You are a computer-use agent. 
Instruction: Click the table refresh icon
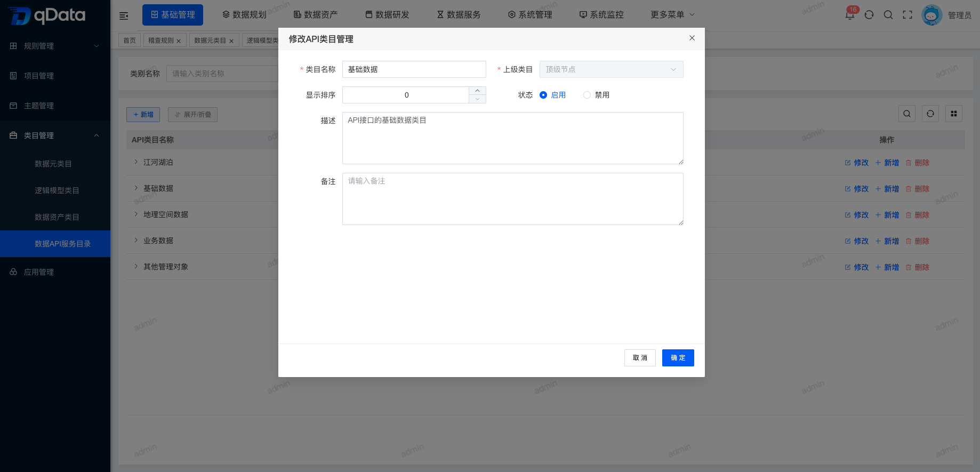[x=930, y=114]
